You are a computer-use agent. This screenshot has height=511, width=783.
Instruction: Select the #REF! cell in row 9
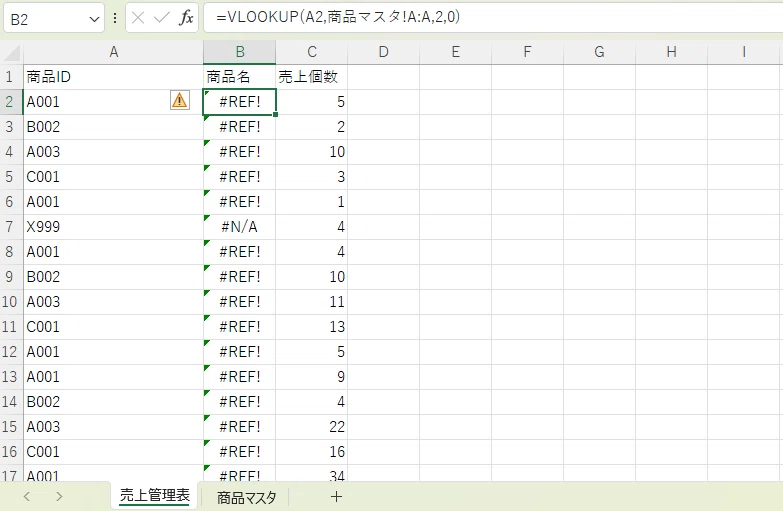click(x=240, y=277)
